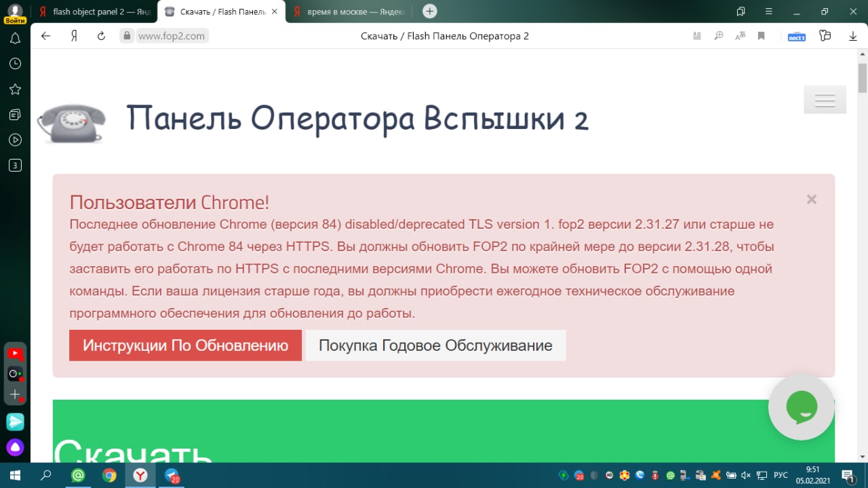Open the dark round camera shortcut in sidebar
The image size is (868, 488).
[15, 374]
